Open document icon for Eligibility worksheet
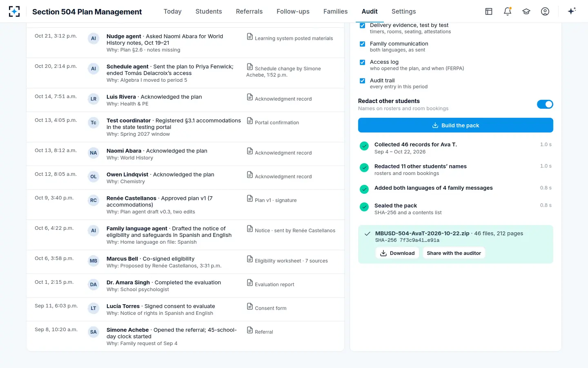Viewport: 588px width, 368px height. 250,259
